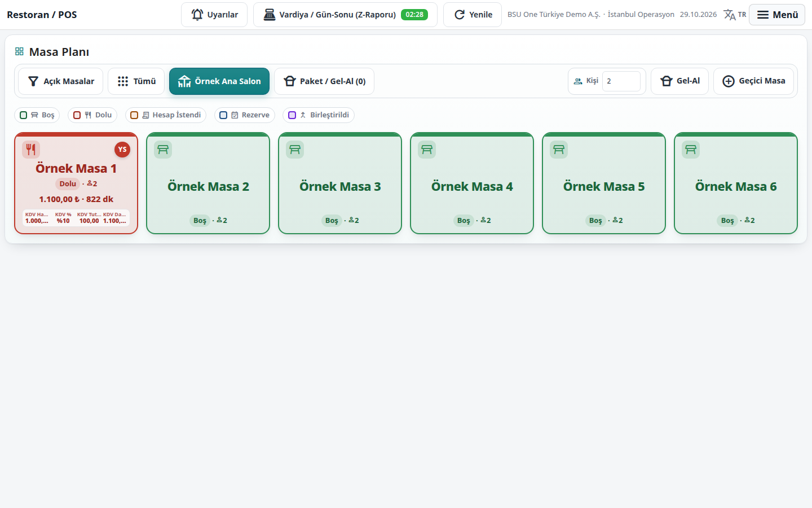
Task: Click the date 29.10.2026 in the header
Action: tap(698, 15)
